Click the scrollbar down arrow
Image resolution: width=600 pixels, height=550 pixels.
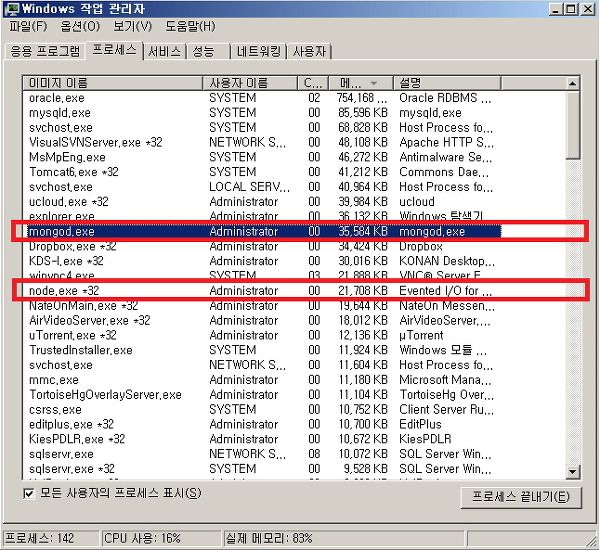572,472
